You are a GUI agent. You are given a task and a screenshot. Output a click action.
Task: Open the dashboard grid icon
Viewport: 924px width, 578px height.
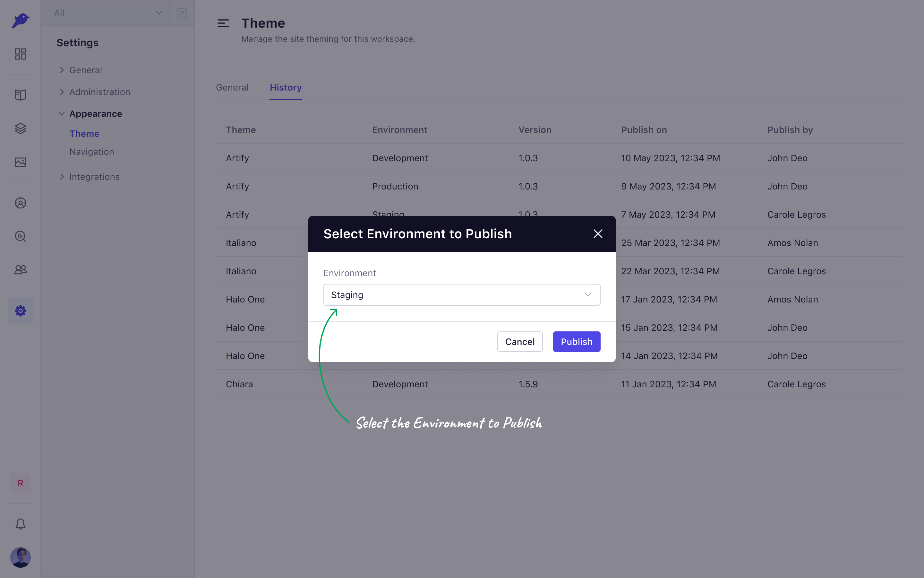click(x=20, y=54)
